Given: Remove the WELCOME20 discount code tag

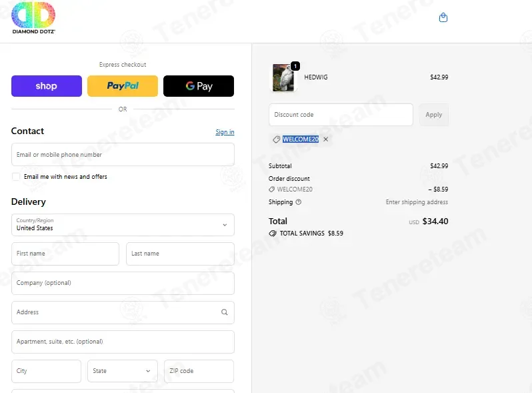Looking at the screenshot, I should click(326, 139).
